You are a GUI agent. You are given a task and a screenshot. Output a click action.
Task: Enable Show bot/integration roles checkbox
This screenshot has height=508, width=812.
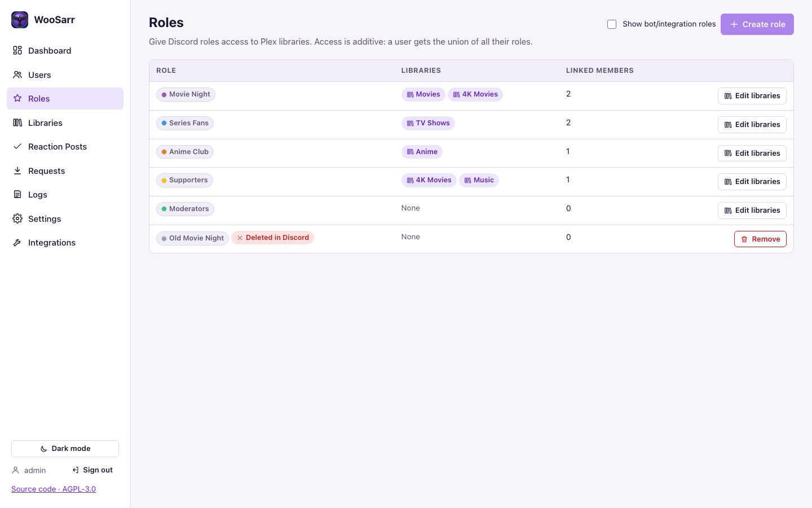click(x=612, y=24)
